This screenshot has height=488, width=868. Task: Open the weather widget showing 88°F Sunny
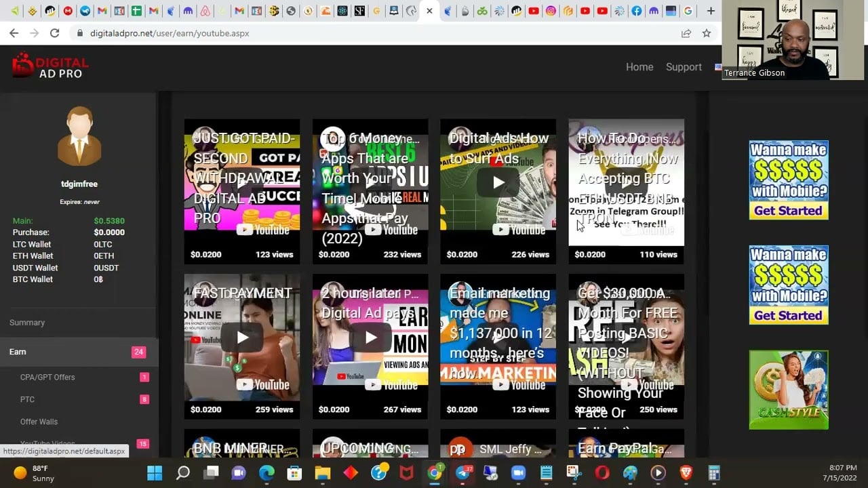[x=34, y=473]
